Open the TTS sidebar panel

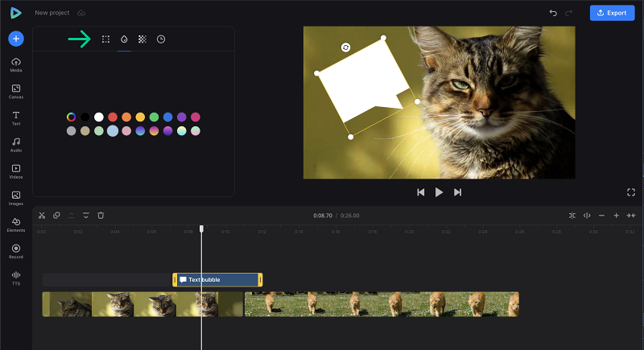16,278
